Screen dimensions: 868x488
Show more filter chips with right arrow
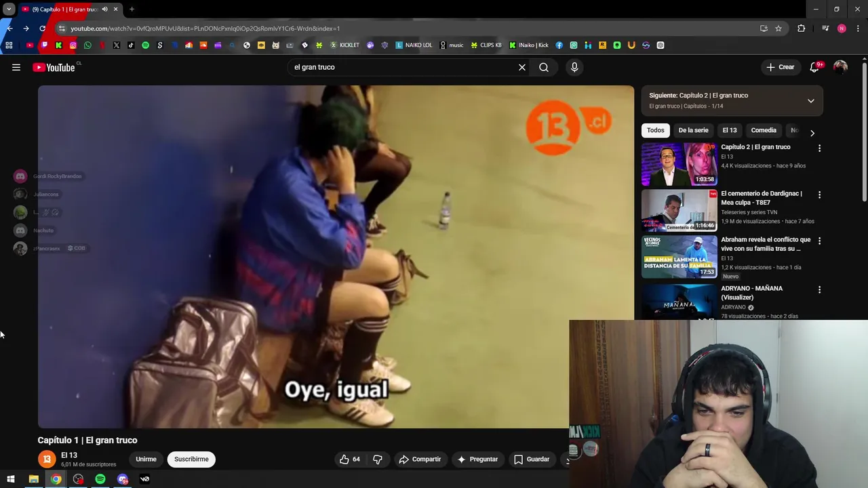pyautogui.click(x=812, y=133)
